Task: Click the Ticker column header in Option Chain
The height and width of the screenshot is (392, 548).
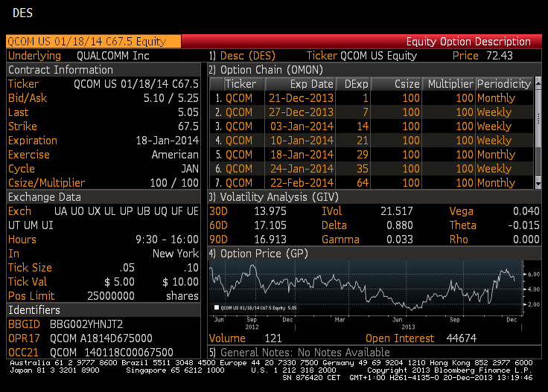Action: (244, 84)
